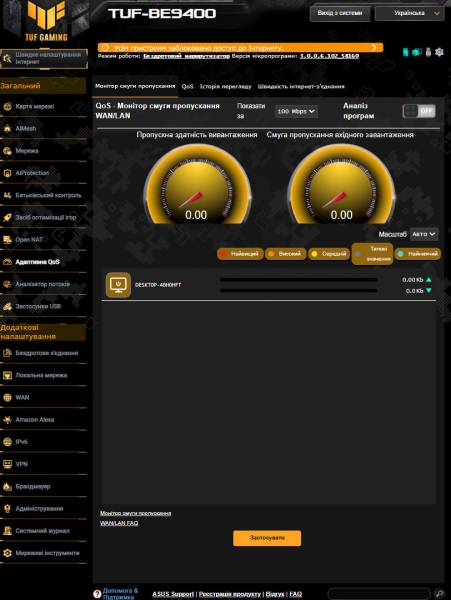
Task: Click the help question mark icon
Action: coord(97,593)
